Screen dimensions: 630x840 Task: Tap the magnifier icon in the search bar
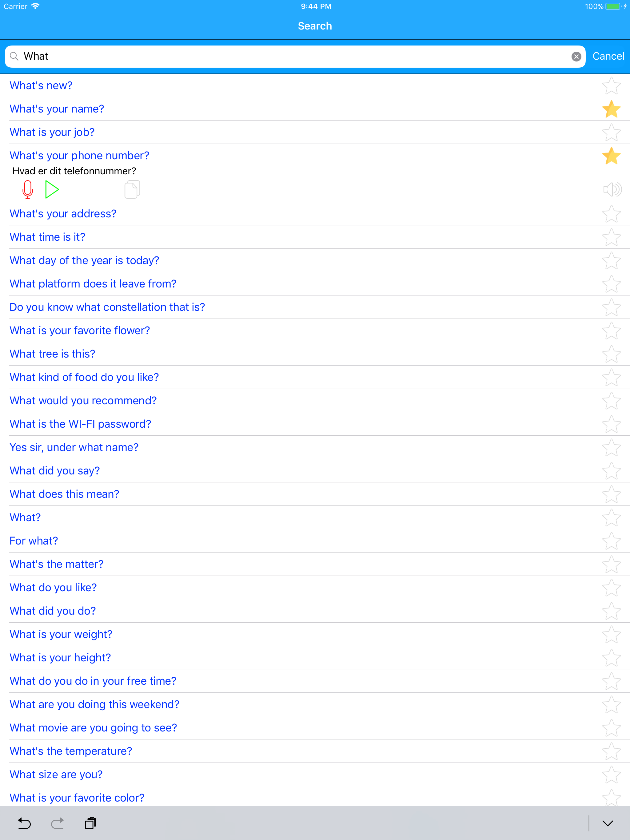(14, 56)
